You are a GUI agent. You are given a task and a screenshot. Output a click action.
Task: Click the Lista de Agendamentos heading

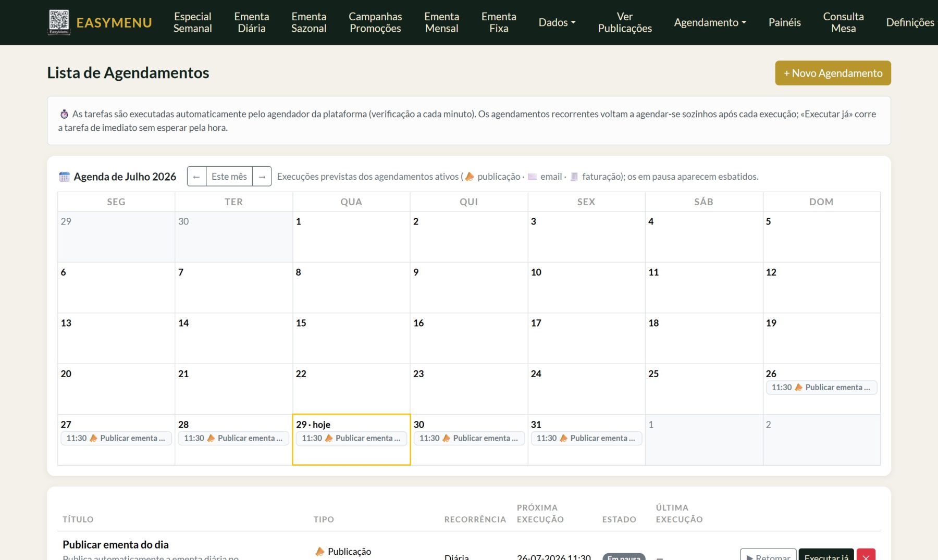(x=128, y=72)
